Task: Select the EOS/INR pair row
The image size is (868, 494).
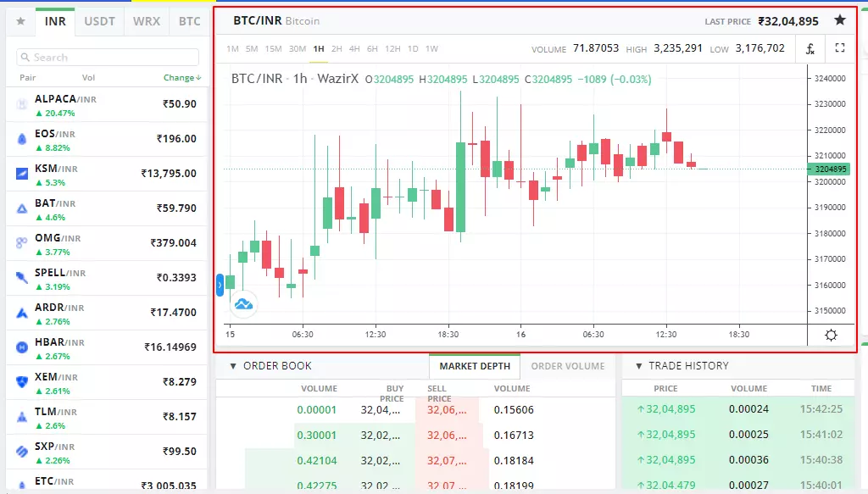Action: pyautogui.click(x=107, y=139)
